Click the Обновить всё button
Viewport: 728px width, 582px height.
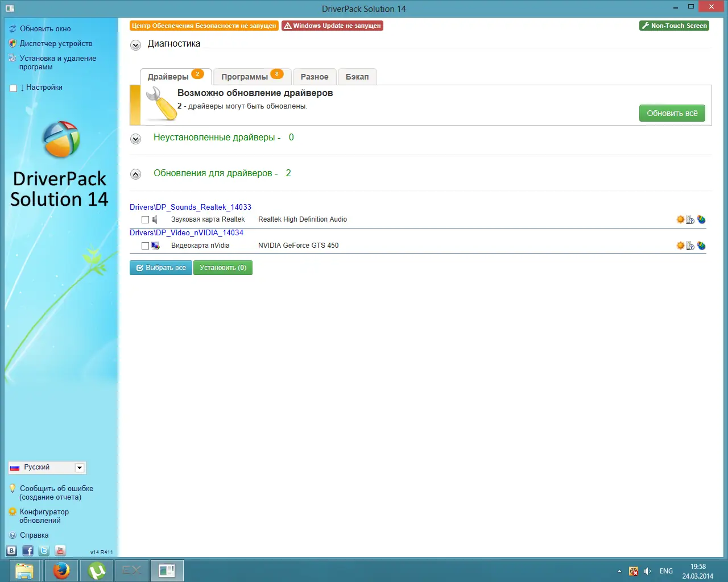[x=672, y=113]
